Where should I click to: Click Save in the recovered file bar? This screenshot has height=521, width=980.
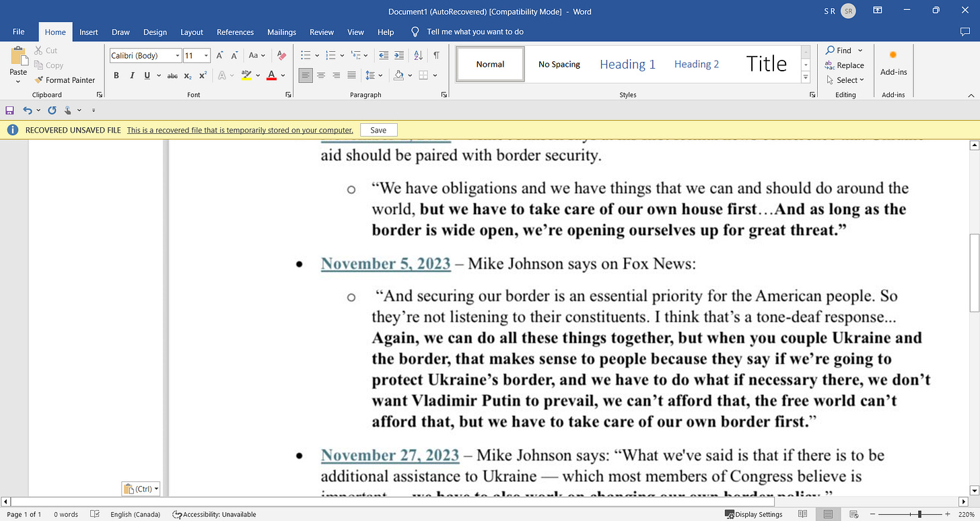coord(378,130)
